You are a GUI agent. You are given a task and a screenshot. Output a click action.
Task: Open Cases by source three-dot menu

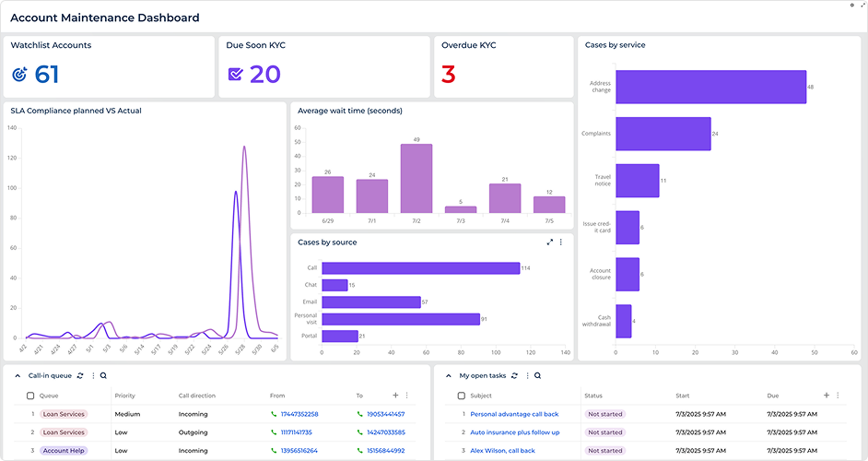[560, 242]
